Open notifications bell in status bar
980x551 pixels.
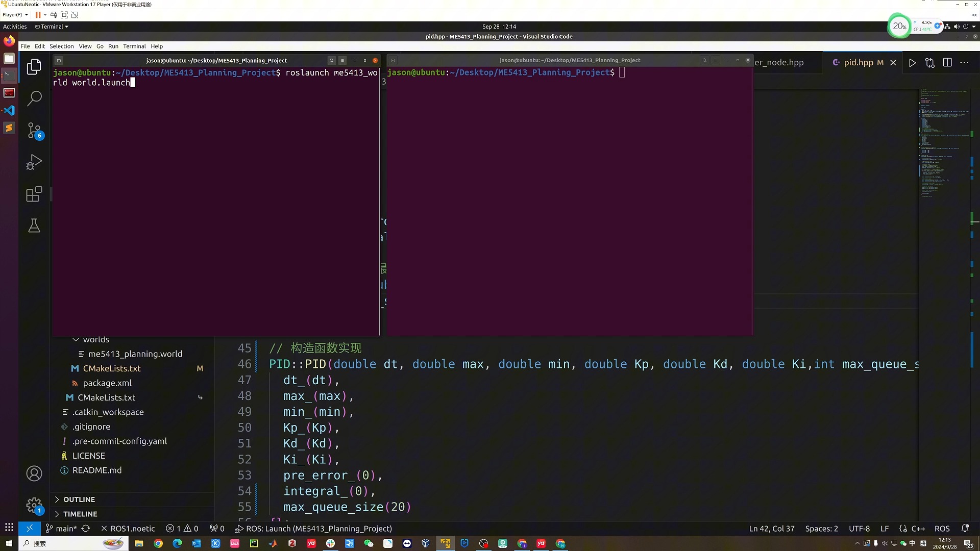click(965, 529)
